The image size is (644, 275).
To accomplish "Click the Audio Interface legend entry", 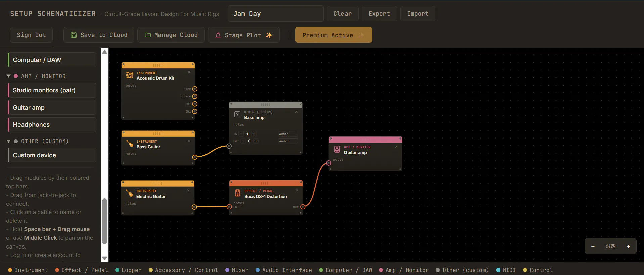I will pos(284,270).
